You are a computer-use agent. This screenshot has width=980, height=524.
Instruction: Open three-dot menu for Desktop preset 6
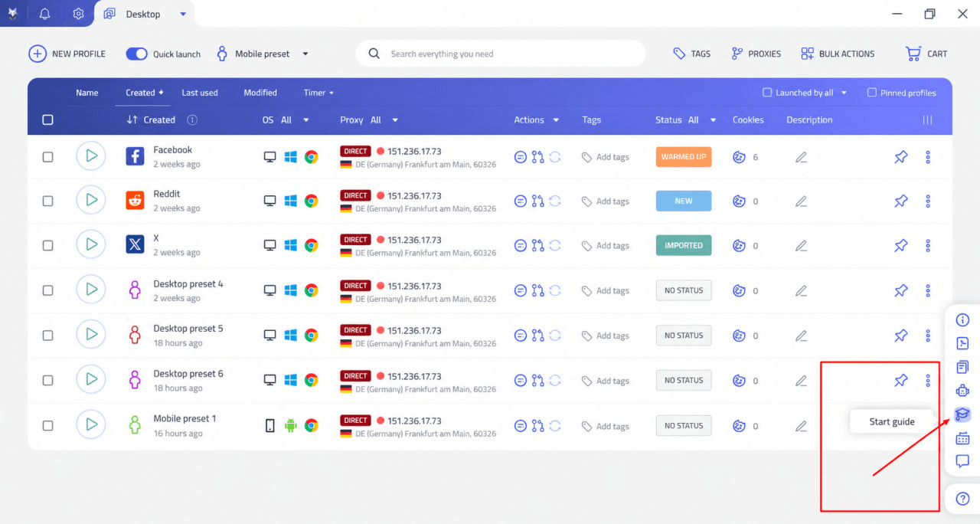[x=928, y=380]
